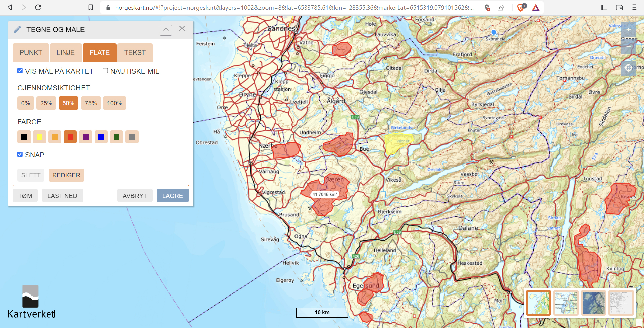644x328 pixels.
Task: Click the locate-my-position crosshair icon
Action: 628,68
